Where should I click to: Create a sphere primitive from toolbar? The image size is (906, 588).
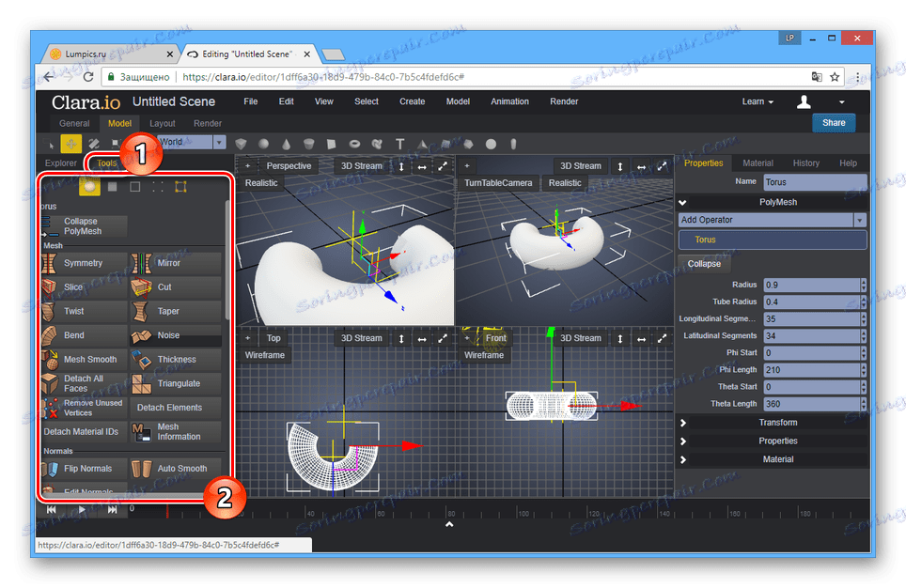coord(263,144)
